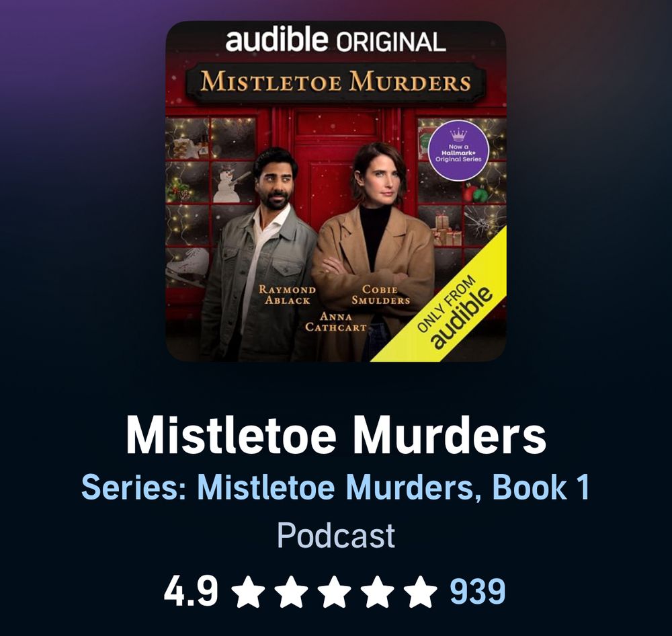Click the Cobie Smulders name on cover
672x636 pixels.
click(x=380, y=295)
